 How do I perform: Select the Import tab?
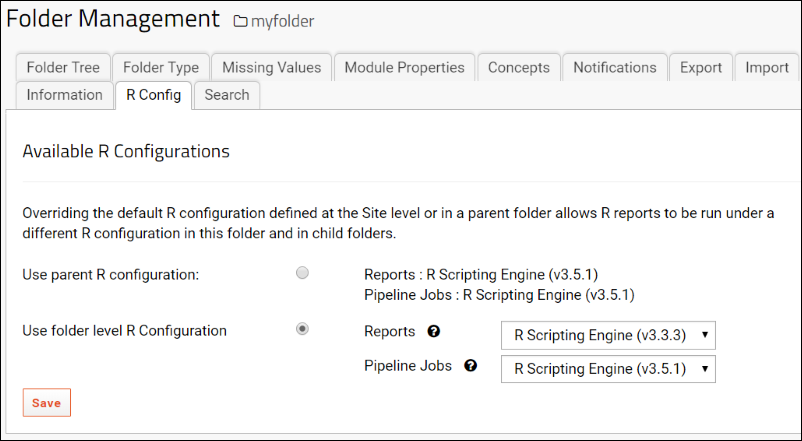(766, 68)
